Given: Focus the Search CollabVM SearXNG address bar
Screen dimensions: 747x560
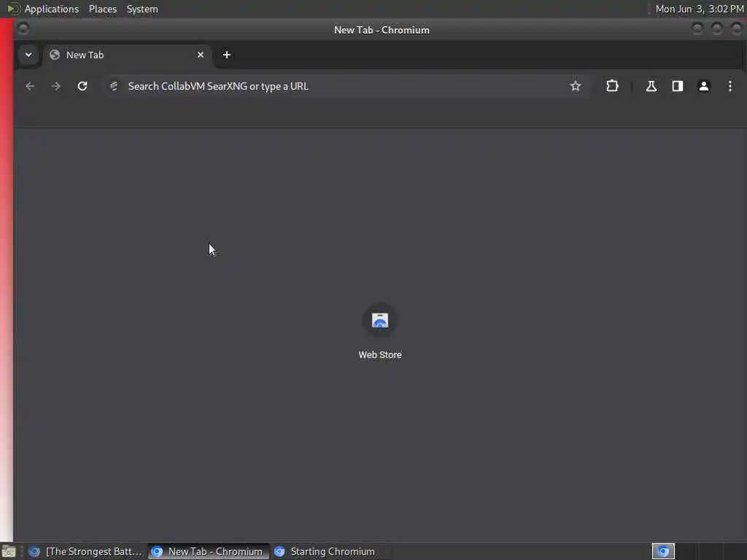Looking at the screenshot, I should (347, 86).
